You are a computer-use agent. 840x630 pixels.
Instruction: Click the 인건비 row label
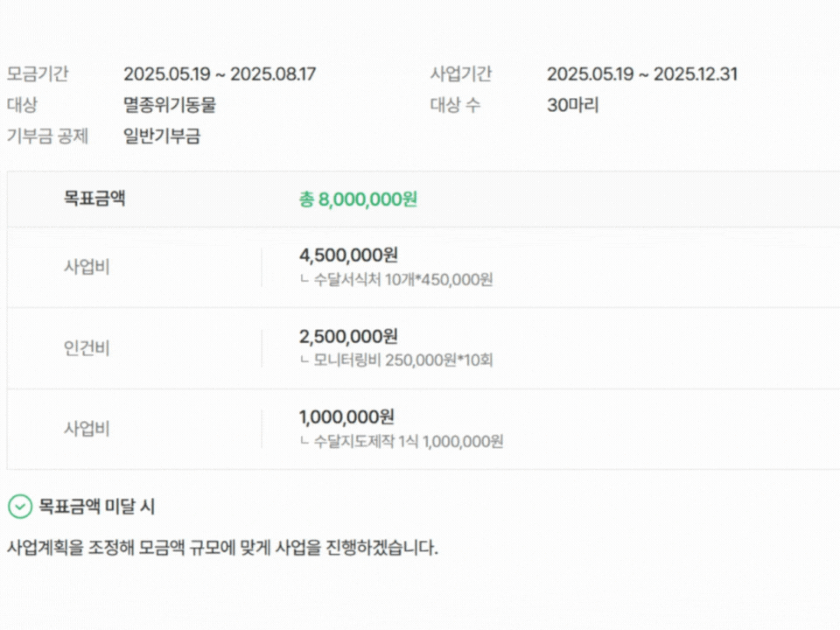click(x=87, y=348)
